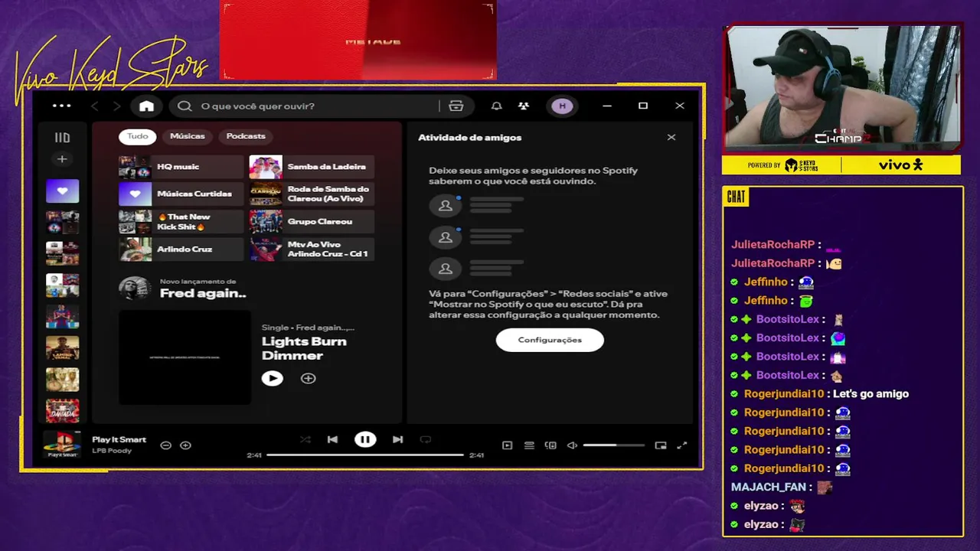The image size is (980, 551).
Task: Click the MAJACH_FAN chat username
Action: click(x=769, y=487)
